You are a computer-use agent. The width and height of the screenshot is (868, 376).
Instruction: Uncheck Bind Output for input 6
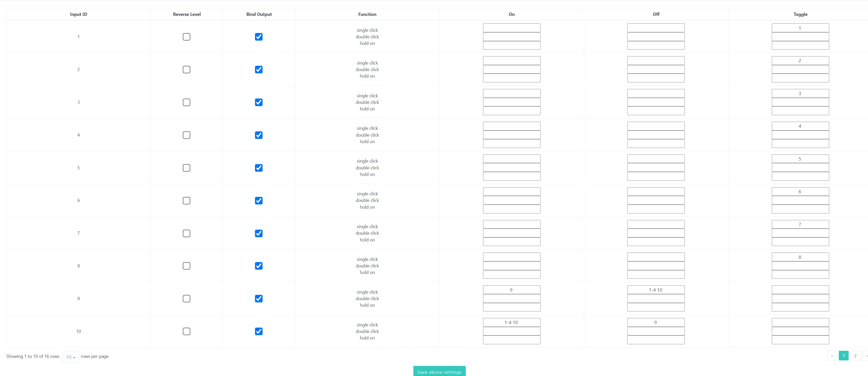259,201
